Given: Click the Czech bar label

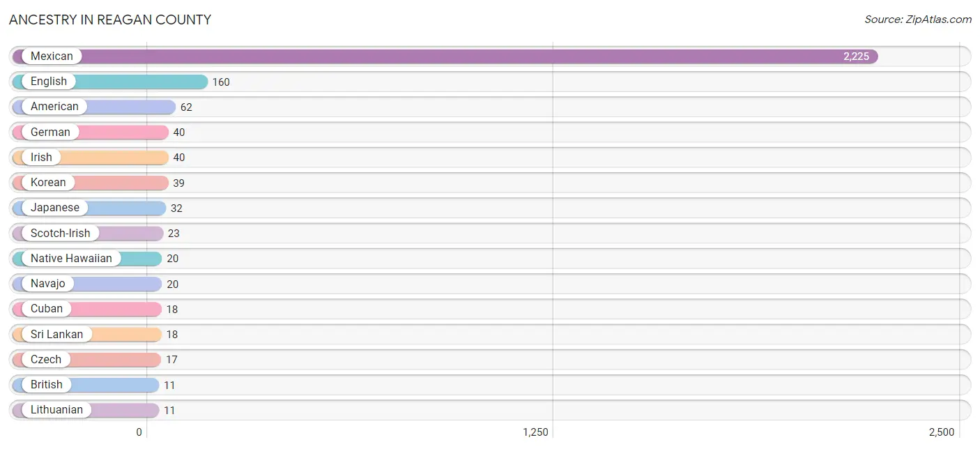Looking at the screenshot, I should (46, 359).
